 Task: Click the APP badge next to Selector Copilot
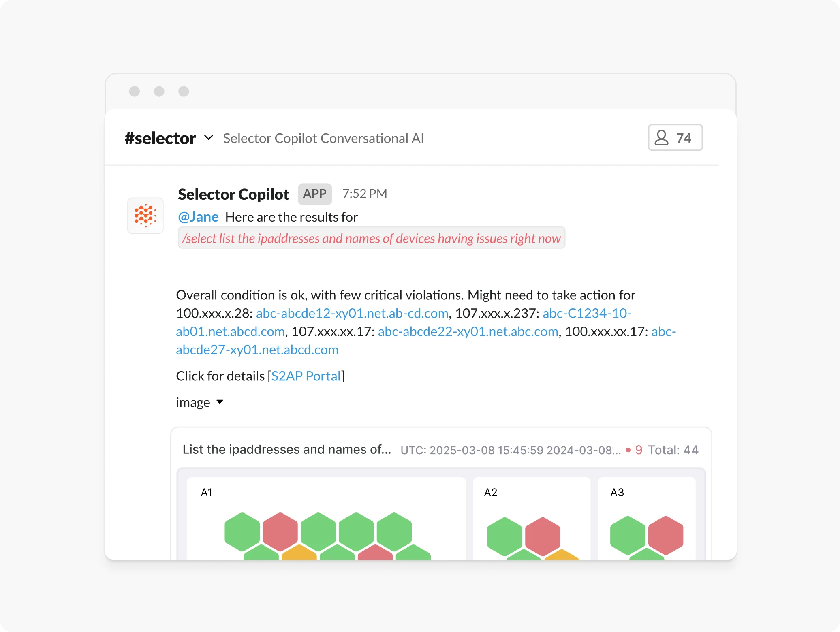pos(315,194)
